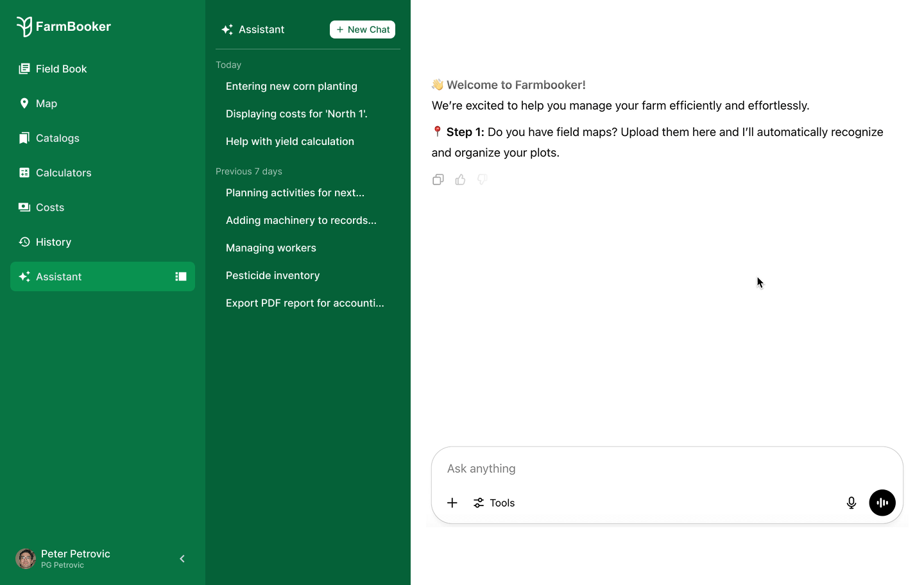This screenshot has width=924, height=585.
Task: Click the FarmBooker logo
Action: point(64,26)
